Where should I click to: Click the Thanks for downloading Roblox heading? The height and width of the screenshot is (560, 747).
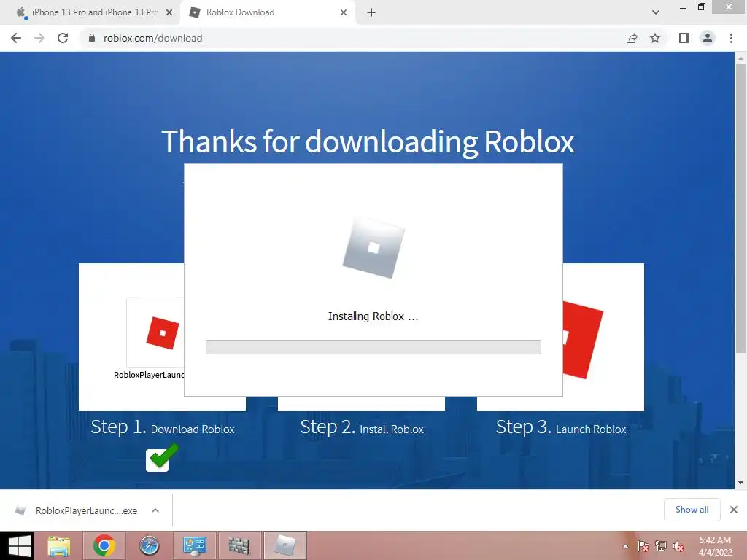[368, 142]
